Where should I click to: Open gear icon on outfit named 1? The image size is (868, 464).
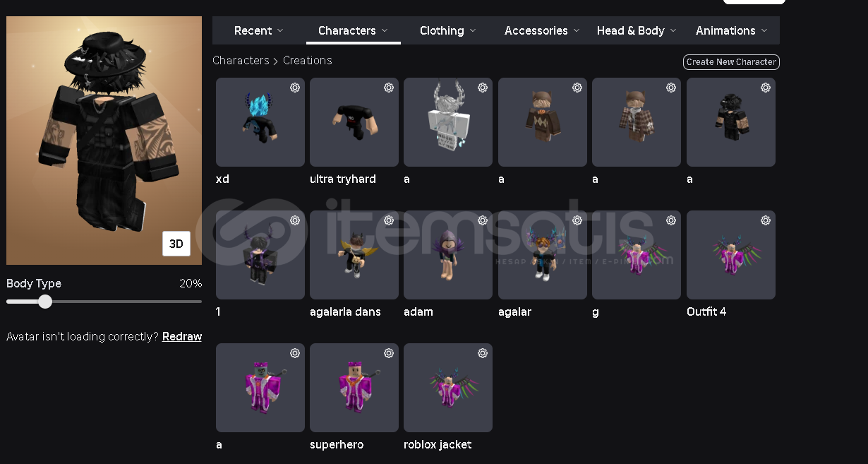295,220
